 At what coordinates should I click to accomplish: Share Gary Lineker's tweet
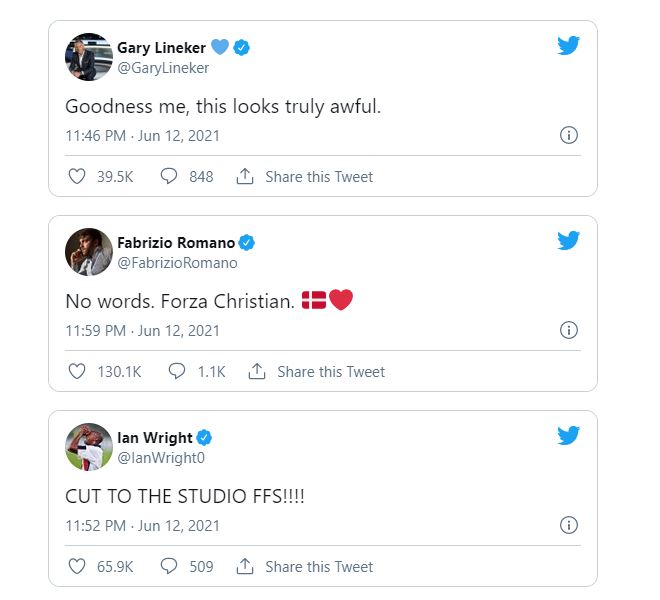[x=305, y=177]
